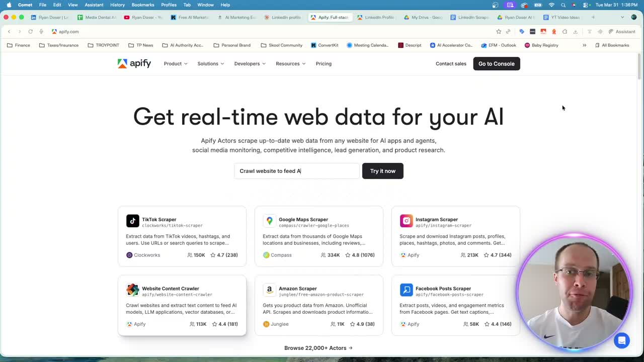Open the Personal Brand bookmarks folder
Image resolution: width=644 pixels, height=362 pixels.
point(232,45)
